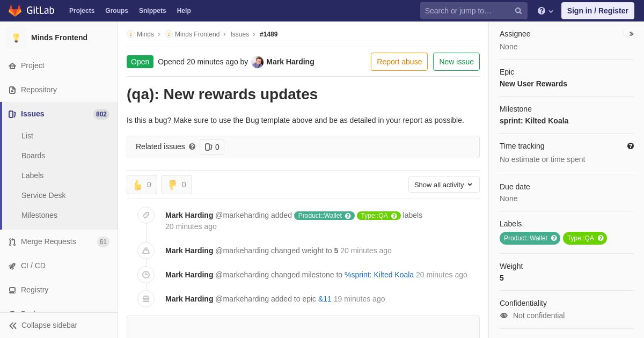The width and height of the screenshot is (644, 338).
Task: Open the Boards submenu item
Action: point(33,156)
